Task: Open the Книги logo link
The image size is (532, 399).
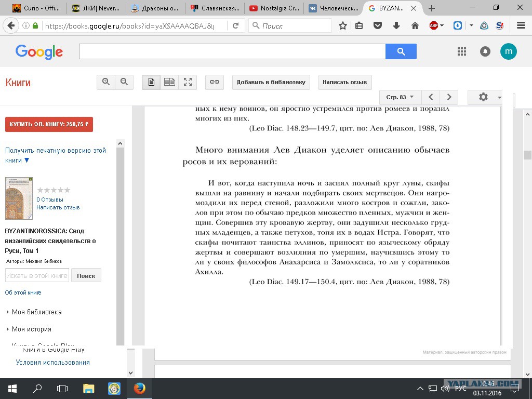Action: (18, 83)
